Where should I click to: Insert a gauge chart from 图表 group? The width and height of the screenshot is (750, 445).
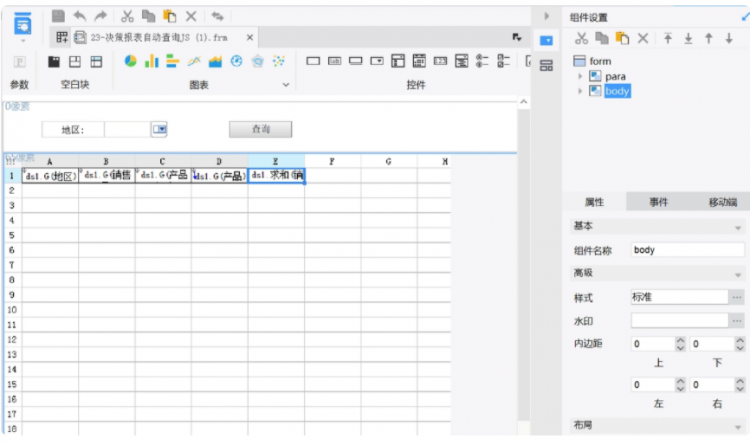[236, 61]
